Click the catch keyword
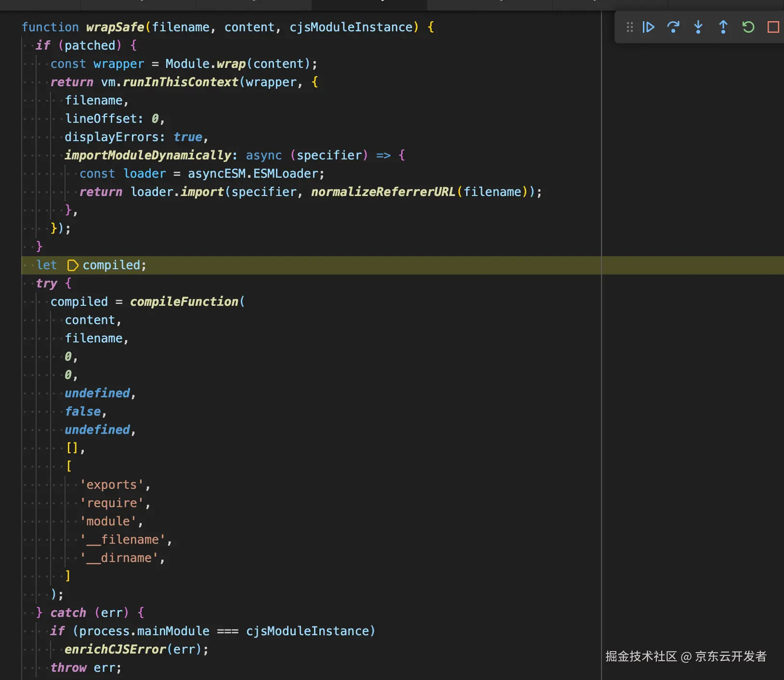This screenshot has width=784, height=680. pos(68,613)
